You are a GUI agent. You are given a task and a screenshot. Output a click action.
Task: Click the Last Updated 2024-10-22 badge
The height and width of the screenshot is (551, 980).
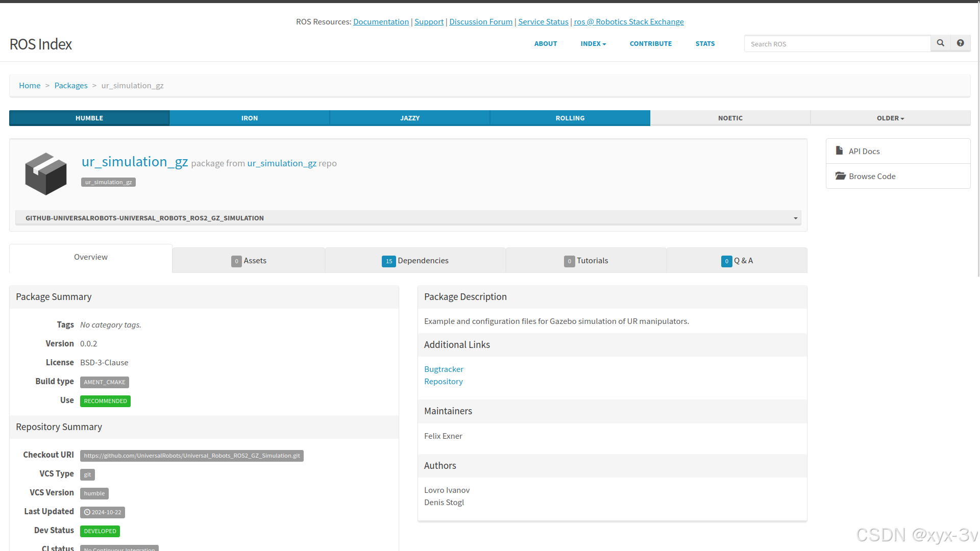(103, 512)
